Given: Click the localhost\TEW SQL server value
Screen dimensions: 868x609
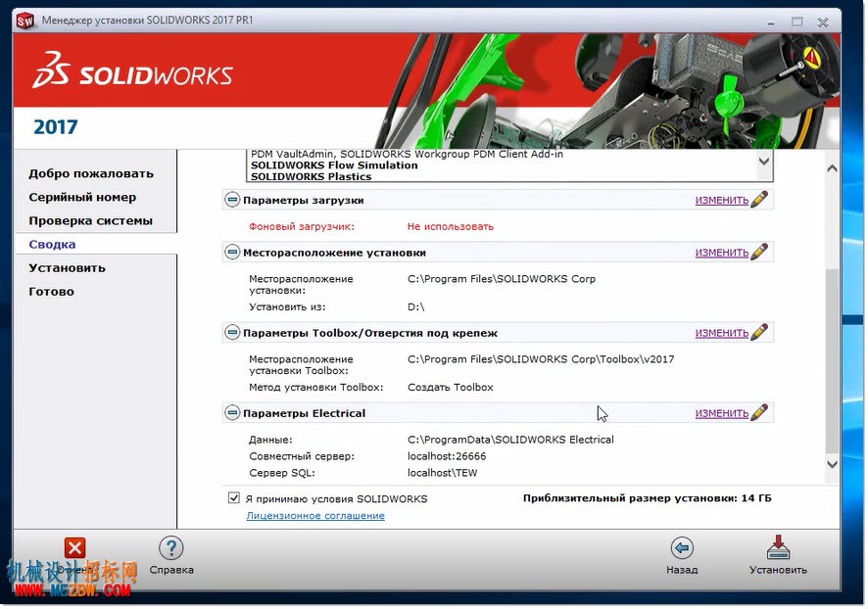Looking at the screenshot, I should (x=443, y=474).
